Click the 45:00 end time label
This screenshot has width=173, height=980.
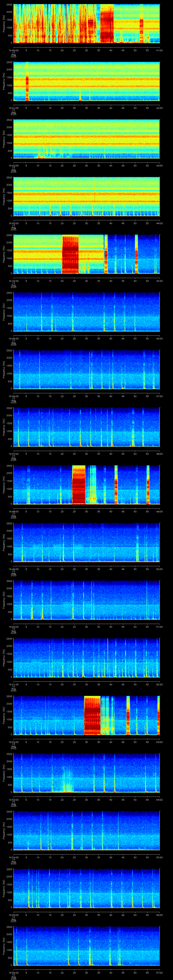tap(159, 281)
